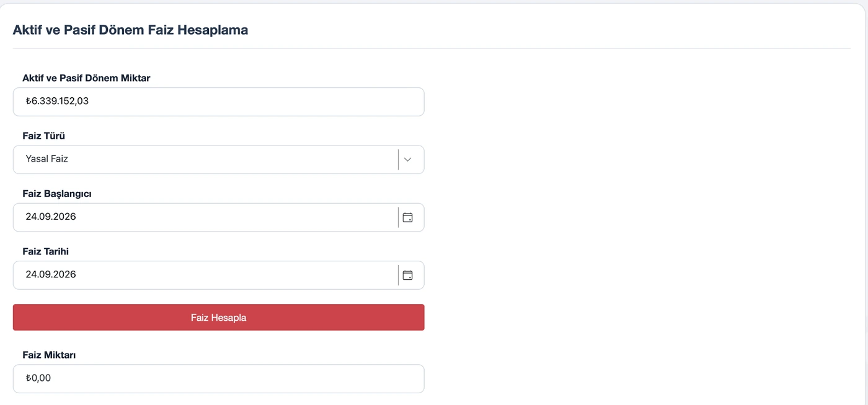868x405 pixels.
Task: Click the divider line beneath the page title
Action: pos(432,48)
